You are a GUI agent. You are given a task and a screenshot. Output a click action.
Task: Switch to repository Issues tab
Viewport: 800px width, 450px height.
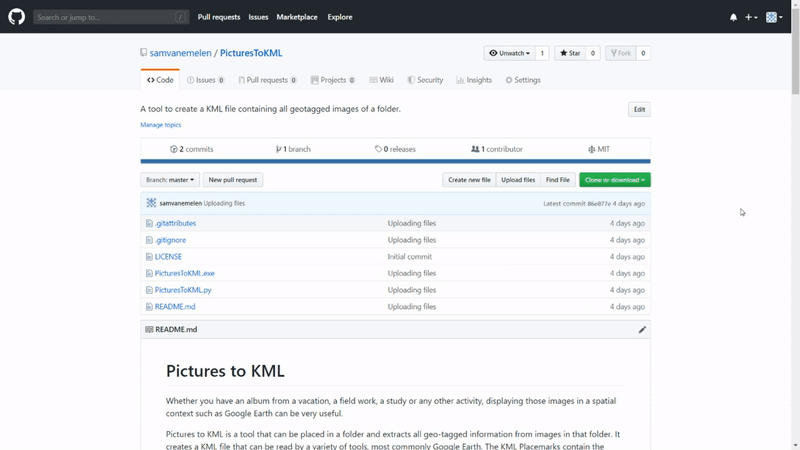point(206,80)
